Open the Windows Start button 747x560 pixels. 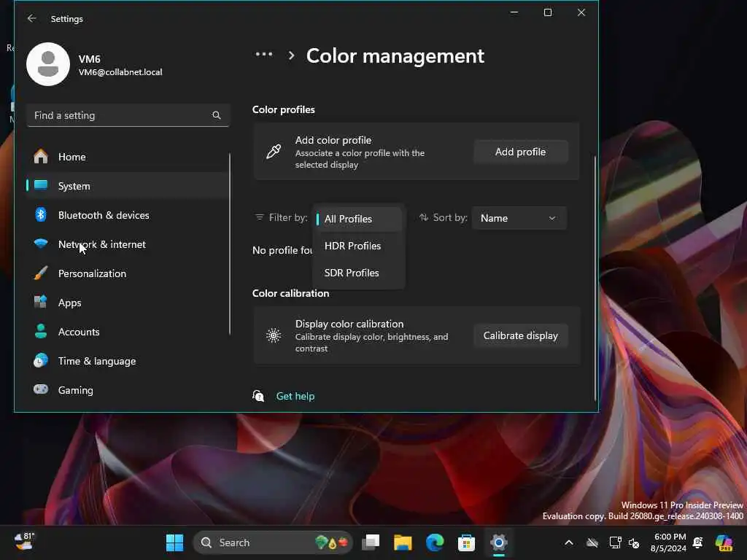pyautogui.click(x=174, y=542)
